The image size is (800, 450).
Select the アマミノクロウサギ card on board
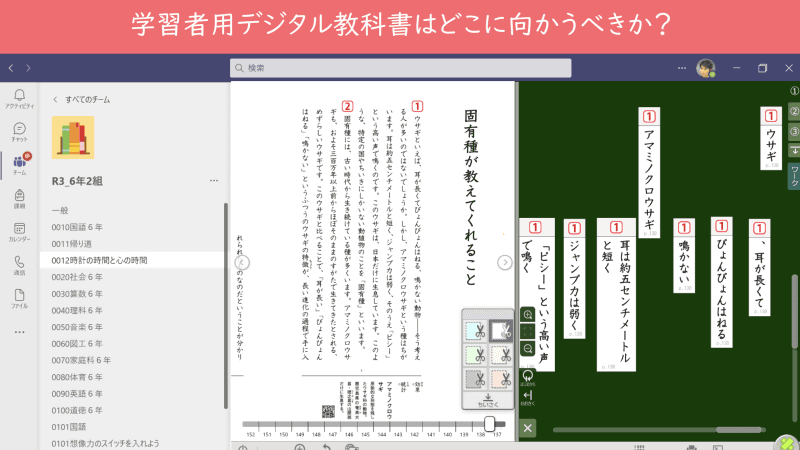[649, 173]
